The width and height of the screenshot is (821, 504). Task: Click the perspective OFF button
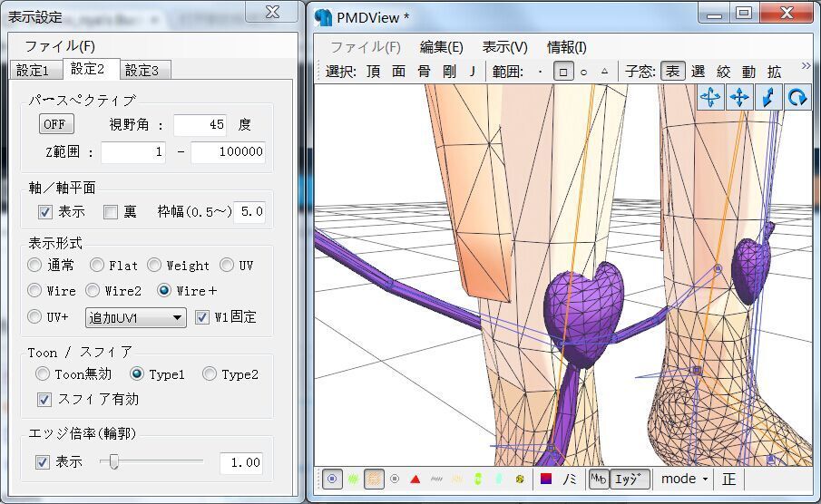point(56,124)
